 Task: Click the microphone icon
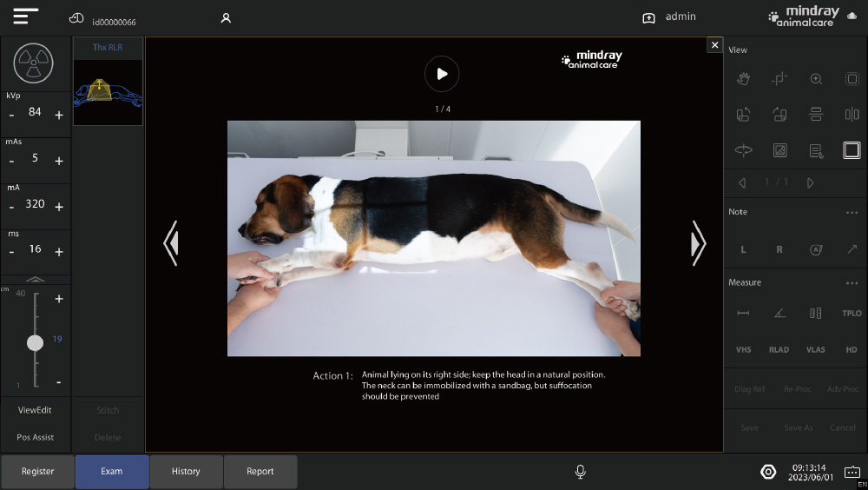[580, 471]
